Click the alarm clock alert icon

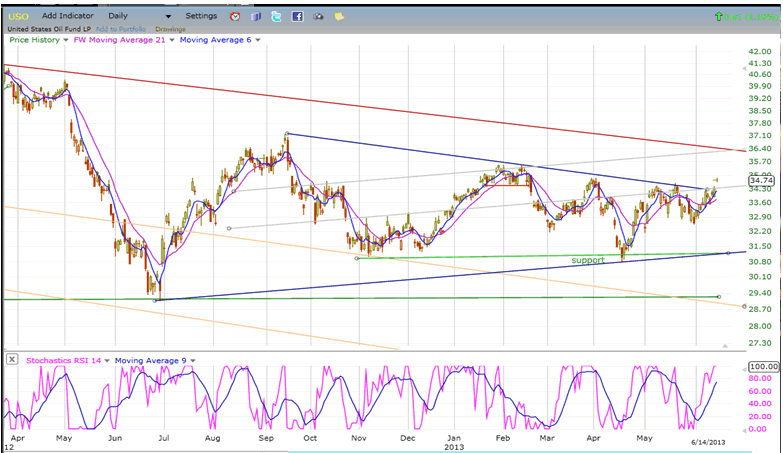234,16
